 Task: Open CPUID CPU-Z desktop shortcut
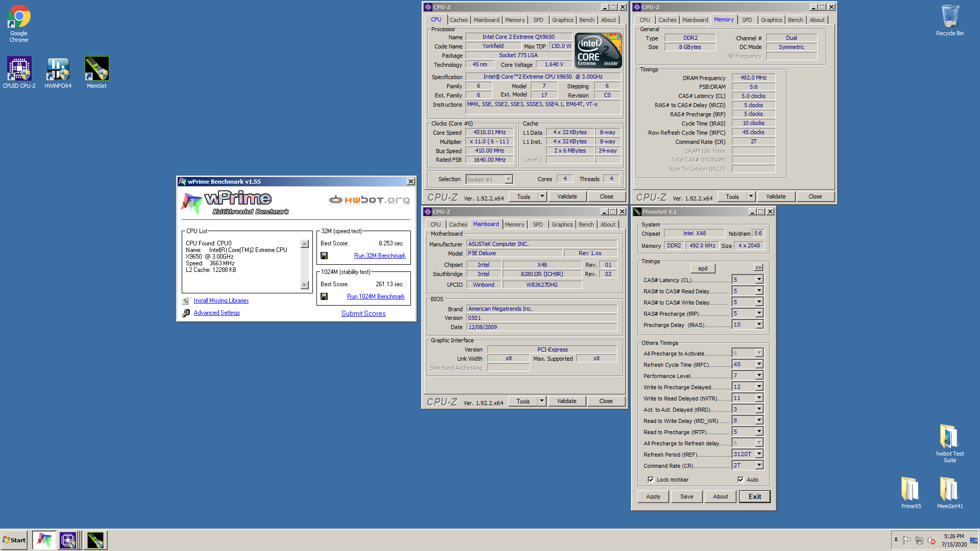19,72
